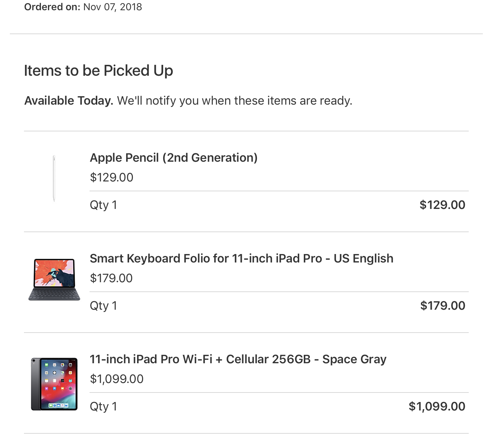Image resolution: width=504 pixels, height=439 pixels.
Task: Open Apple Pencil (2nd Generation) product title
Action: click(x=174, y=157)
